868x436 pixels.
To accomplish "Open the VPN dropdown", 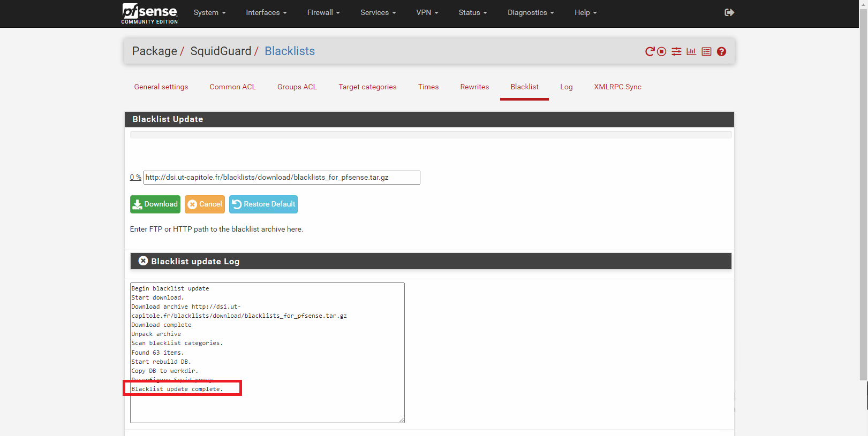I will [427, 12].
